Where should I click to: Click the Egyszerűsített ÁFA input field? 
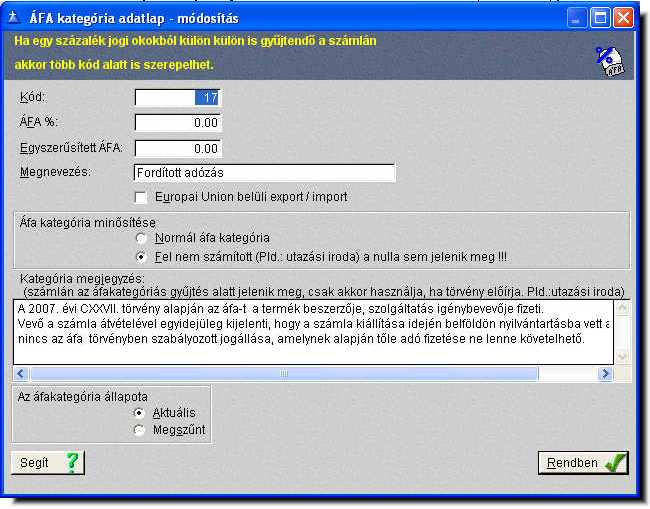point(178,148)
